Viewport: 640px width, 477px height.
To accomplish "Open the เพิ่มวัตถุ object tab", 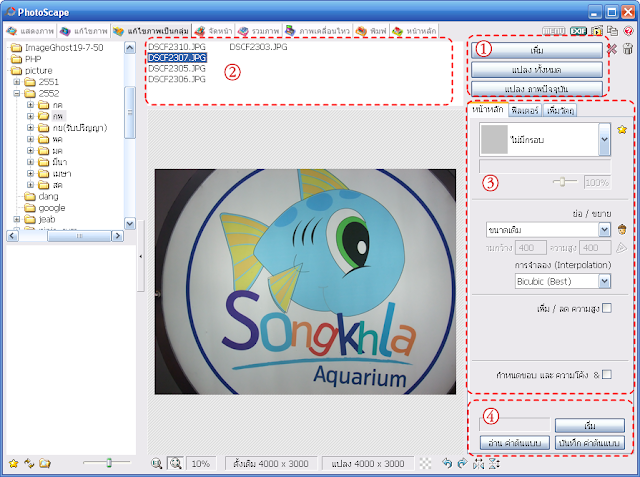I will coord(560,110).
